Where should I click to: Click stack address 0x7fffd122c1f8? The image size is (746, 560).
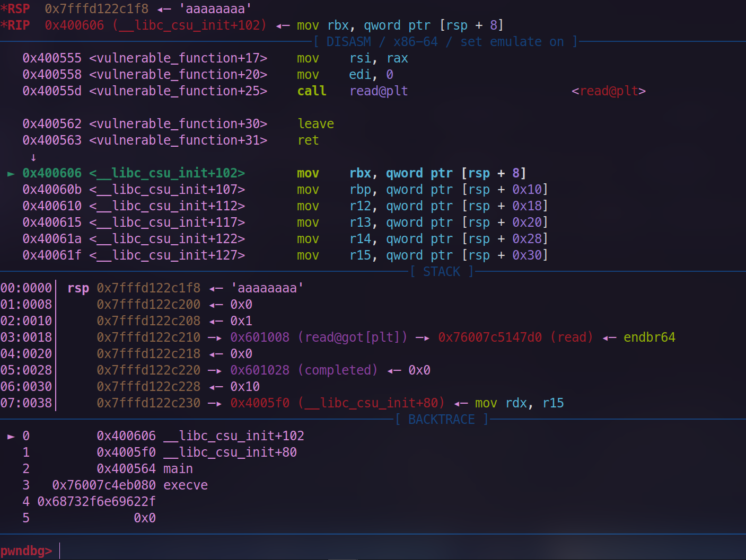[x=148, y=288]
